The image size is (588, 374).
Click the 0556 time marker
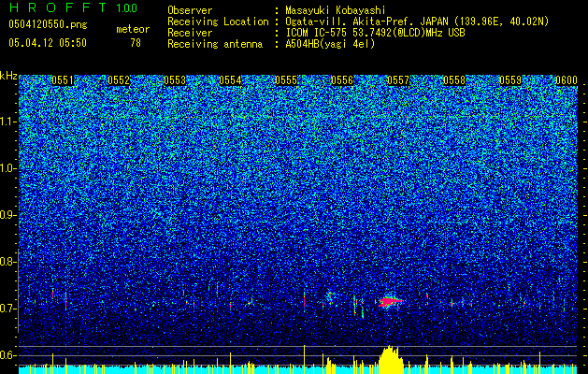click(x=342, y=80)
